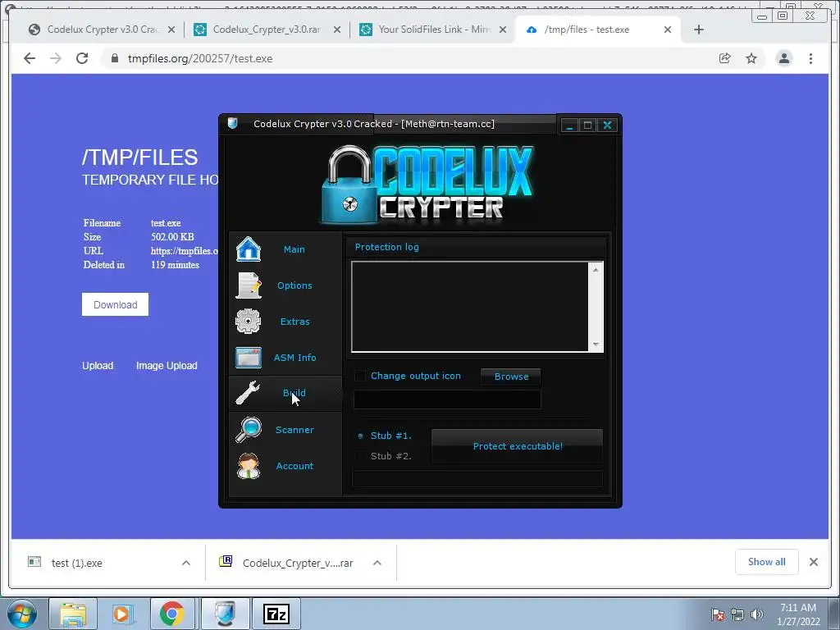
Task: Open a new Chrome tab
Action: (699, 30)
